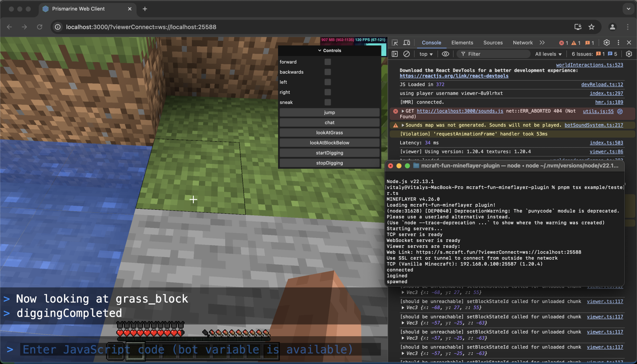Viewport: 637px width, 364px height.
Task: Switch to Elements tab
Action: (x=462, y=43)
